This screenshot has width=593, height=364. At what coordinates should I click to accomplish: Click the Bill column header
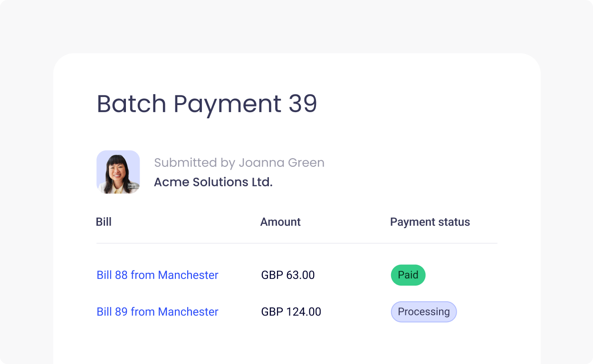point(104,222)
